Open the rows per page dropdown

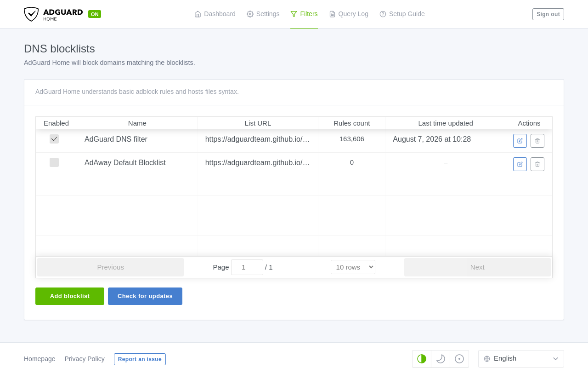[353, 267]
